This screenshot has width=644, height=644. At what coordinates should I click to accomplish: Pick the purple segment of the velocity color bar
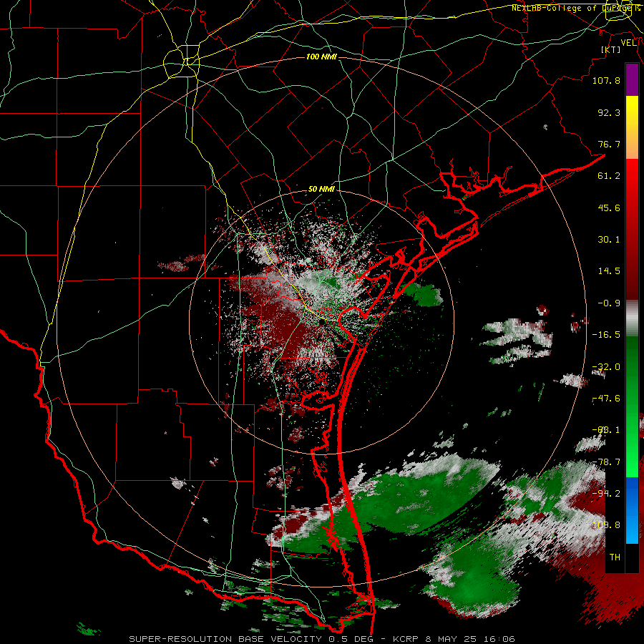pos(632,79)
